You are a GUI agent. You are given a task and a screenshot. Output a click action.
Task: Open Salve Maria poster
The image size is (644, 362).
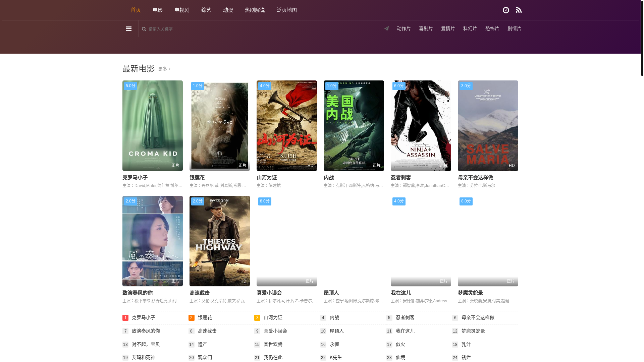point(488,126)
